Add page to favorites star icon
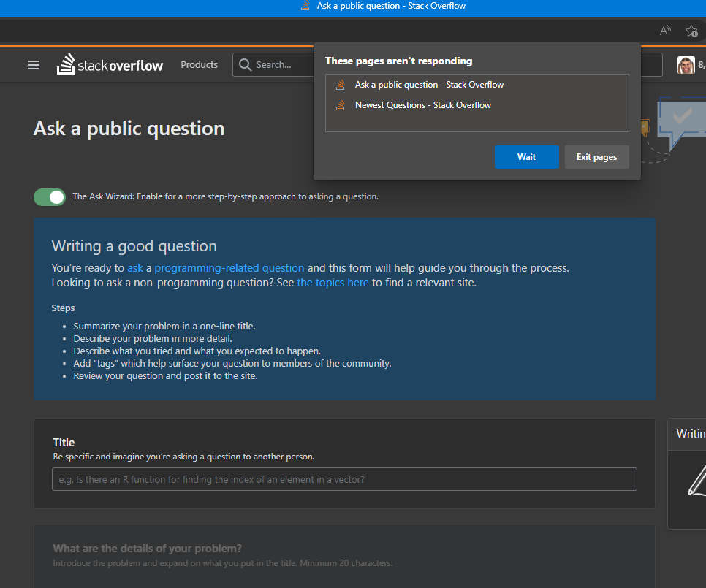Screen dimensions: 706x588 tap(691, 31)
